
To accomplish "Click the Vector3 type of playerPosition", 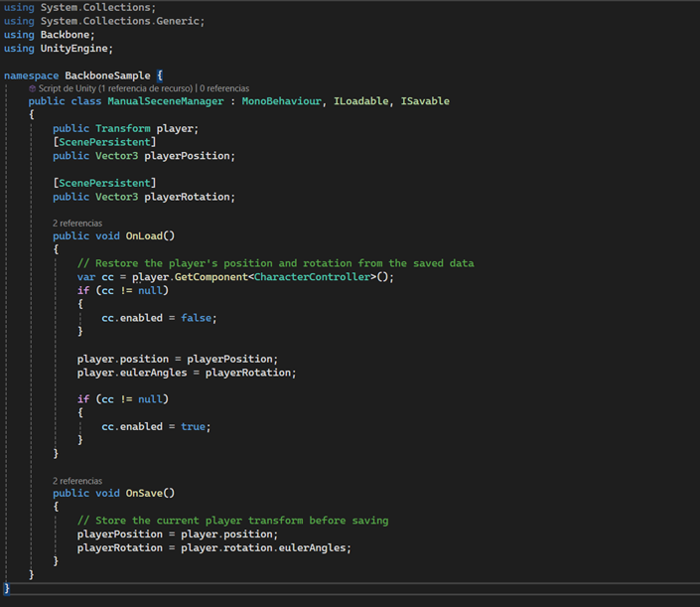I will click(x=116, y=156).
